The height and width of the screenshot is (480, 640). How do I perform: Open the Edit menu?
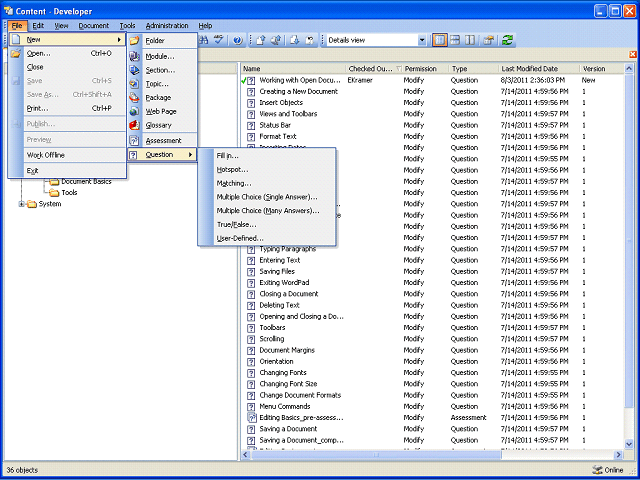(x=38, y=26)
